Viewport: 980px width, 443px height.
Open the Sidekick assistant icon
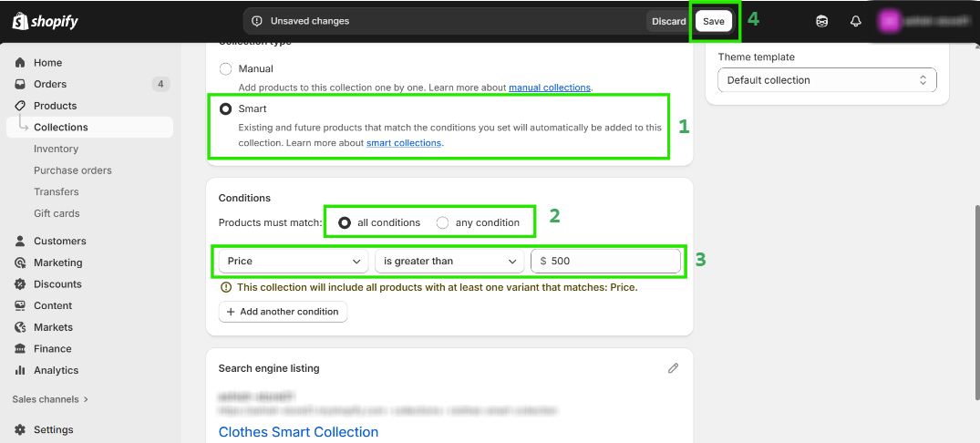pyautogui.click(x=821, y=21)
